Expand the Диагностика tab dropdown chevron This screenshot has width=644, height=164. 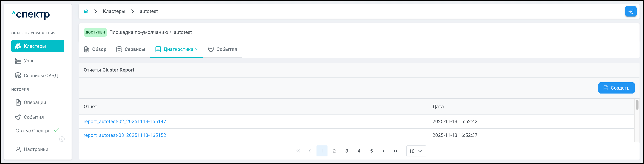point(197,49)
